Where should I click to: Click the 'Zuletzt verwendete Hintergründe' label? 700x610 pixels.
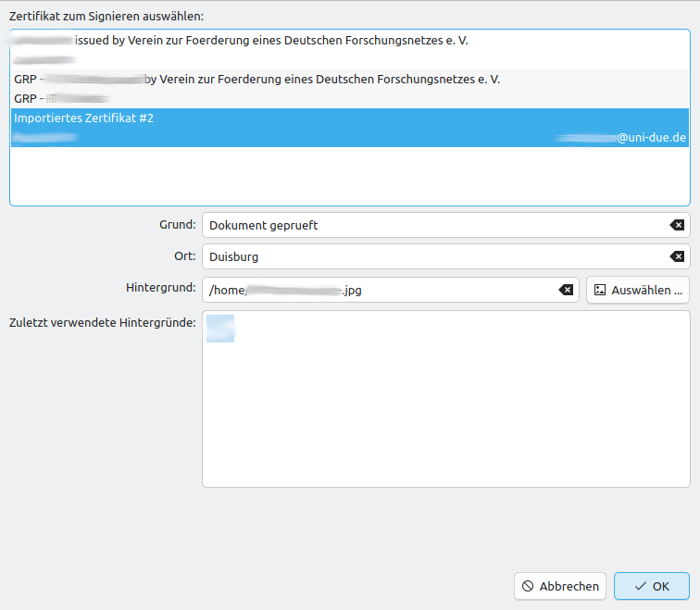(x=103, y=323)
